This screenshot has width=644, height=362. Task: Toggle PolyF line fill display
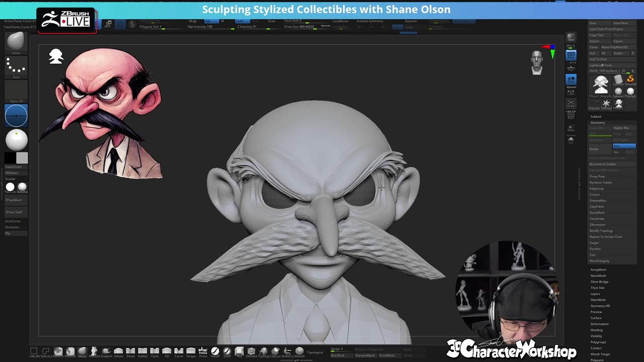pos(571,116)
